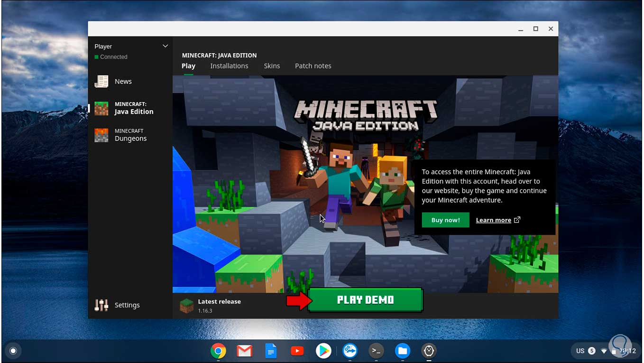Click the Minecraft Java Edition banner artwork logo

click(365, 115)
